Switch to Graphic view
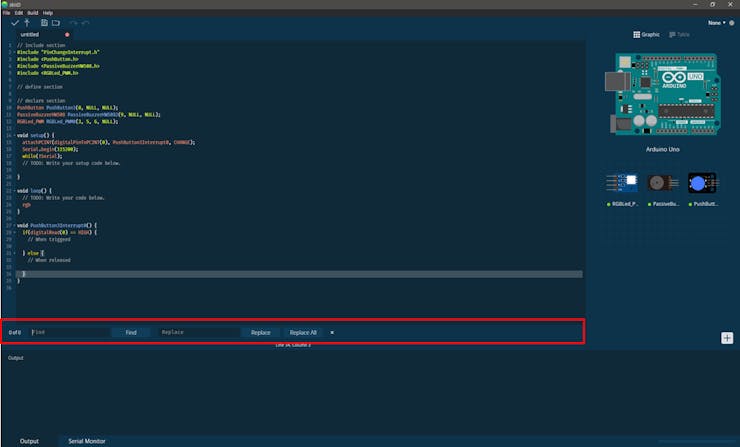 pos(646,34)
